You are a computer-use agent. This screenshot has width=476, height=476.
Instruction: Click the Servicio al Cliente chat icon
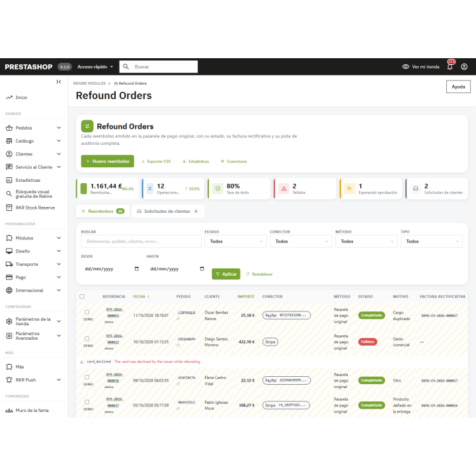pos(9,167)
